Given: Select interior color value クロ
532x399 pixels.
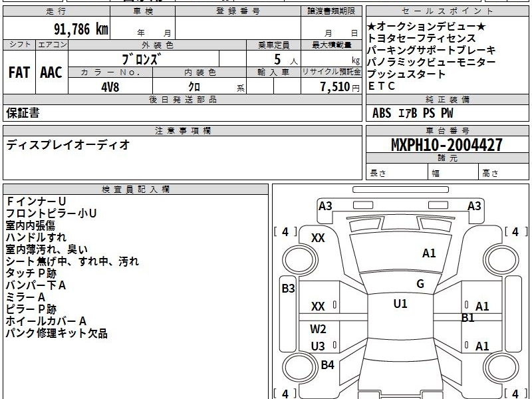Looking at the screenshot, I should point(194,87).
